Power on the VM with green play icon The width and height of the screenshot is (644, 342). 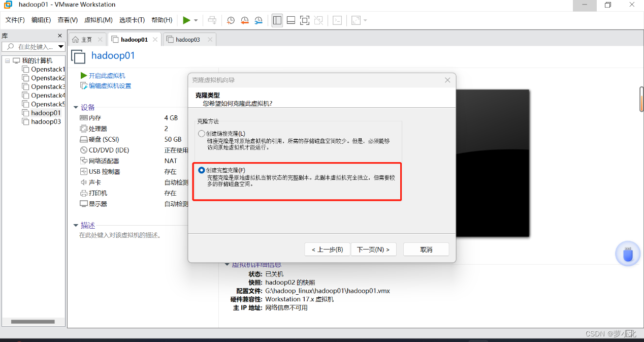186,20
